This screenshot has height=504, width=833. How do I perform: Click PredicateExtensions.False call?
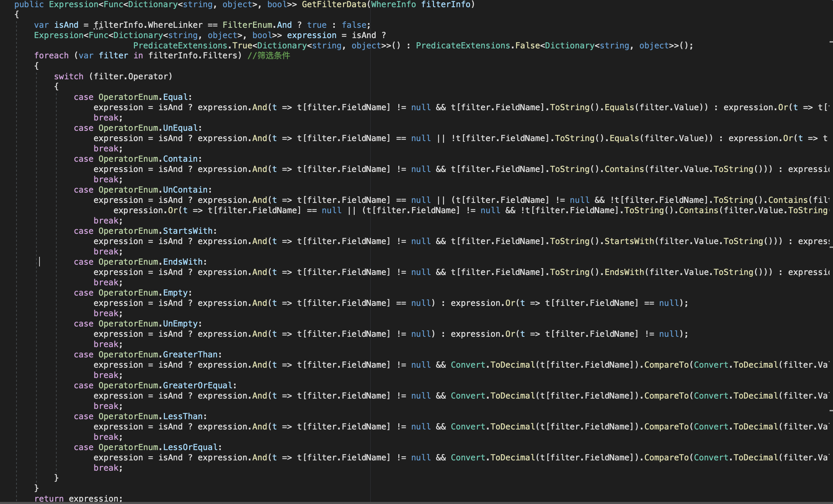pyautogui.click(x=477, y=46)
